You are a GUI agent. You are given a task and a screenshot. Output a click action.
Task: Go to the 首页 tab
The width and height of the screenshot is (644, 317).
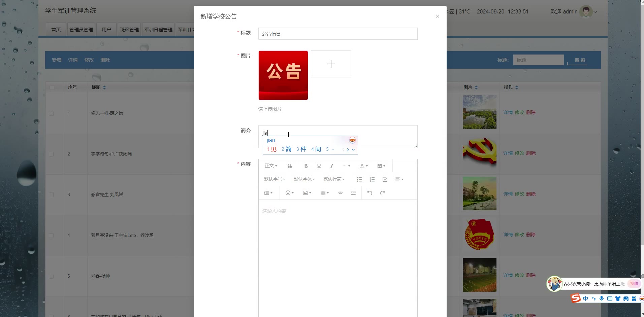[x=56, y=30]
